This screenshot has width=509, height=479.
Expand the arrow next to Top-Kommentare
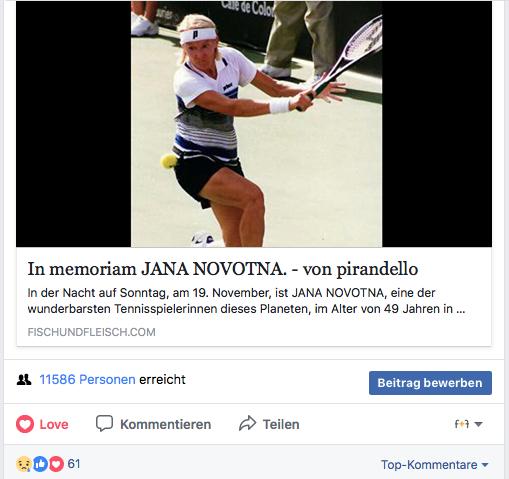tap(485, 465)
